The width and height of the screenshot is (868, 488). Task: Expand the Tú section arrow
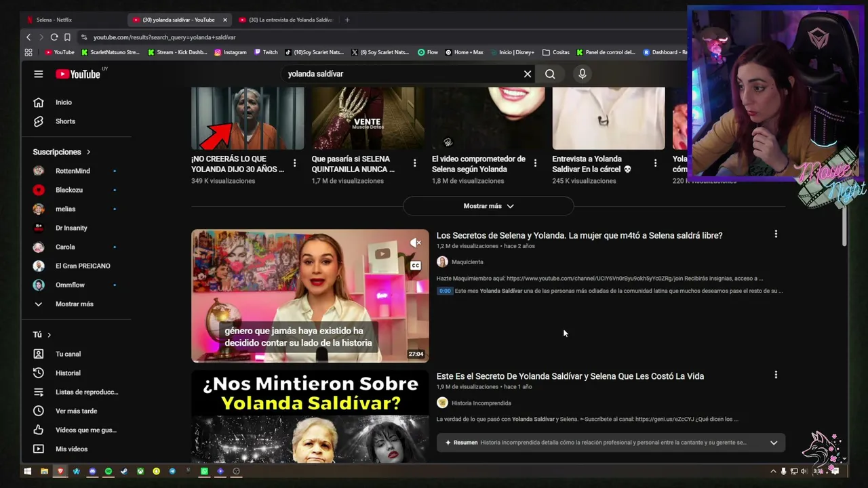click(x=49, y=335)
